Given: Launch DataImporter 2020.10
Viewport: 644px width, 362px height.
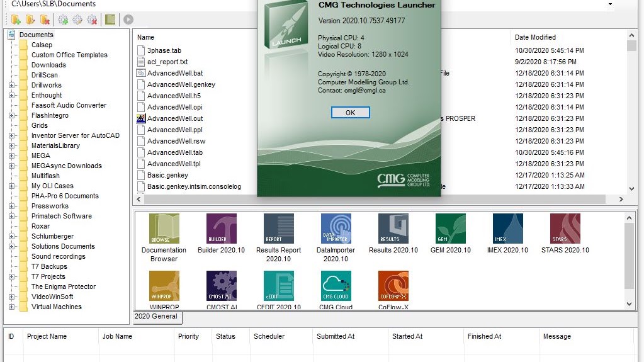Looking at the screenshot, I should pos(336,229).
